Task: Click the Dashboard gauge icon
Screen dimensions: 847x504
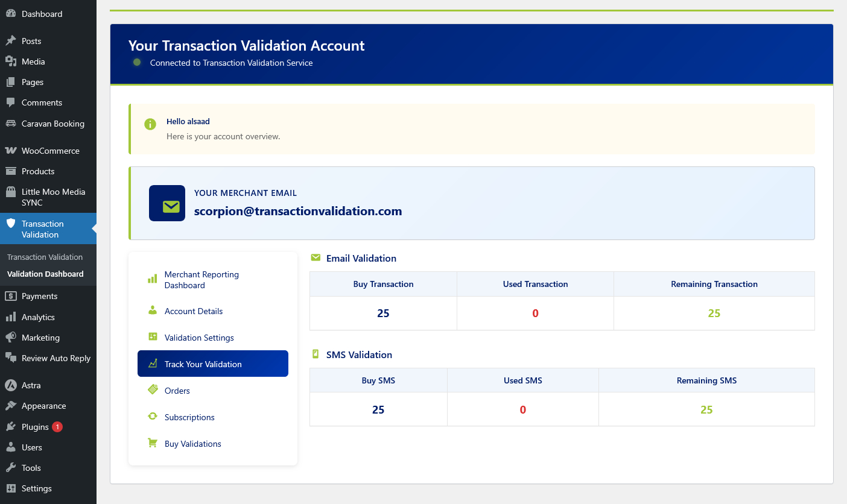Action: (10, 13)
